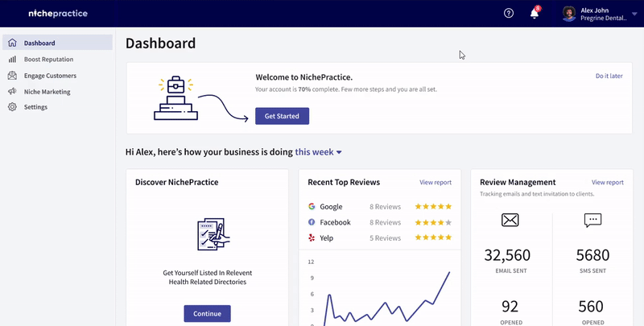The image size is (644, 326).
Task: Click the briefcase steps illustration
Action: pos(175,98)
